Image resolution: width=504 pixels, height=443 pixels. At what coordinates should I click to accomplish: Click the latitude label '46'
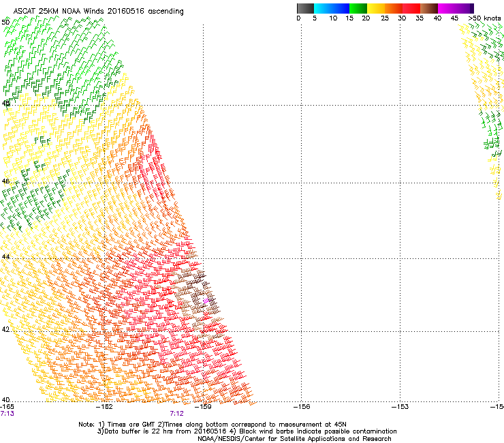(5, 181)
